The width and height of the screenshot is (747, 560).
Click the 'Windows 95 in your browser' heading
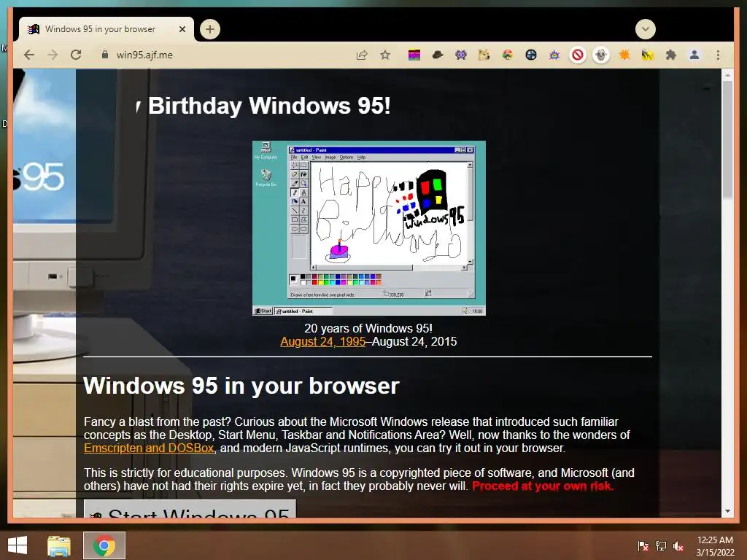[x=241, y=385]
